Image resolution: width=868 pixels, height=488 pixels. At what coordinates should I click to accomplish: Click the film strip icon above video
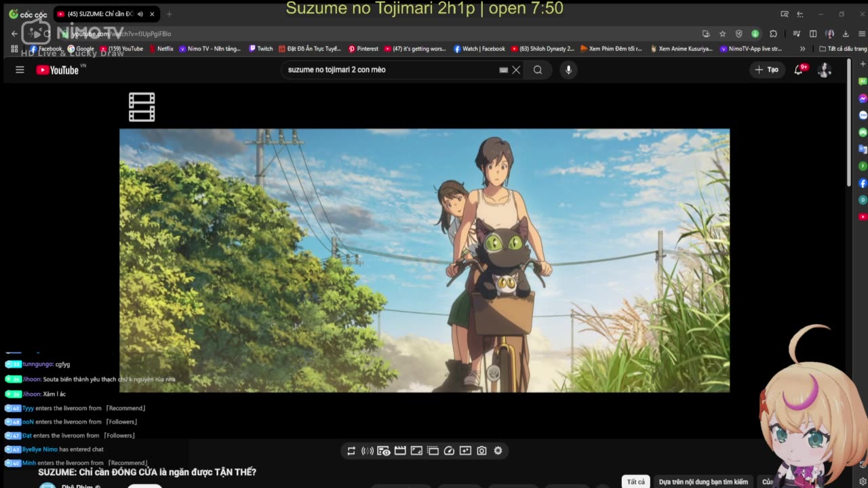(x=142, y=107)
